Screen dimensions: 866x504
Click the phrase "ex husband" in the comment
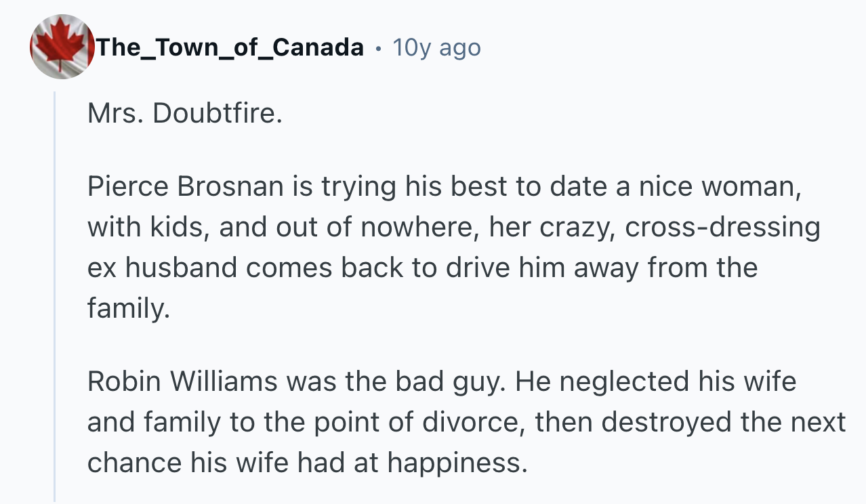tap(163, 268)
